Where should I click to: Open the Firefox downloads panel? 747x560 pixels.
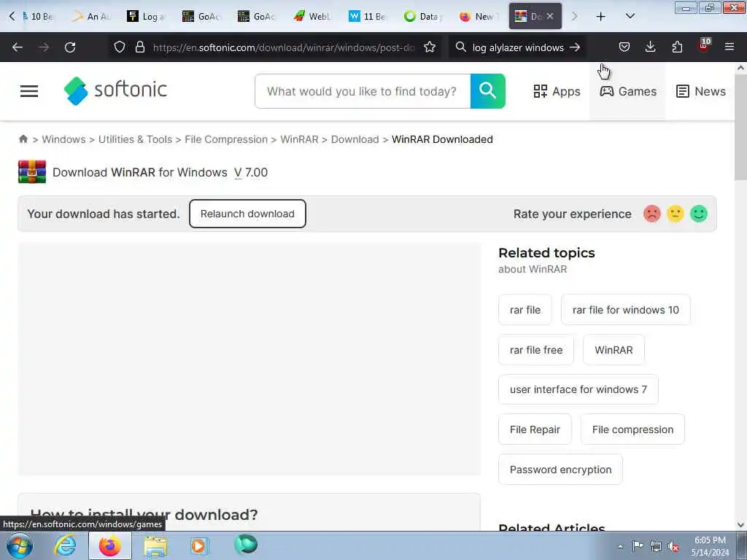tap(650, 47)
